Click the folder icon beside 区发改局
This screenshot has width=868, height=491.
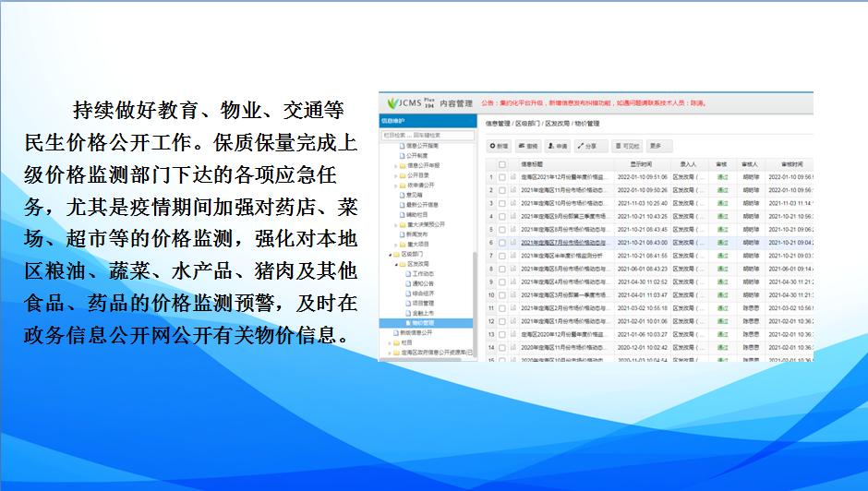[x=403, y=264]
